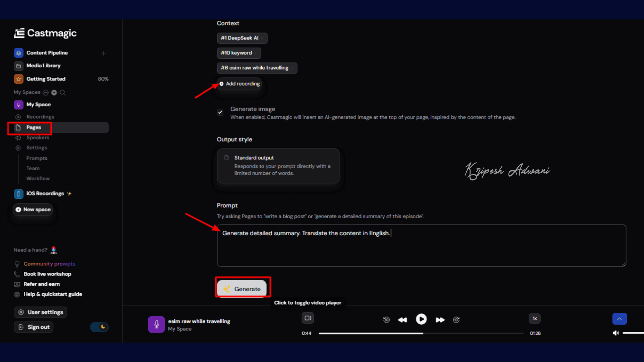Screen dimensions: 644x362
Task: Open the 1x playback speed selector
Action: coord(535,318)
